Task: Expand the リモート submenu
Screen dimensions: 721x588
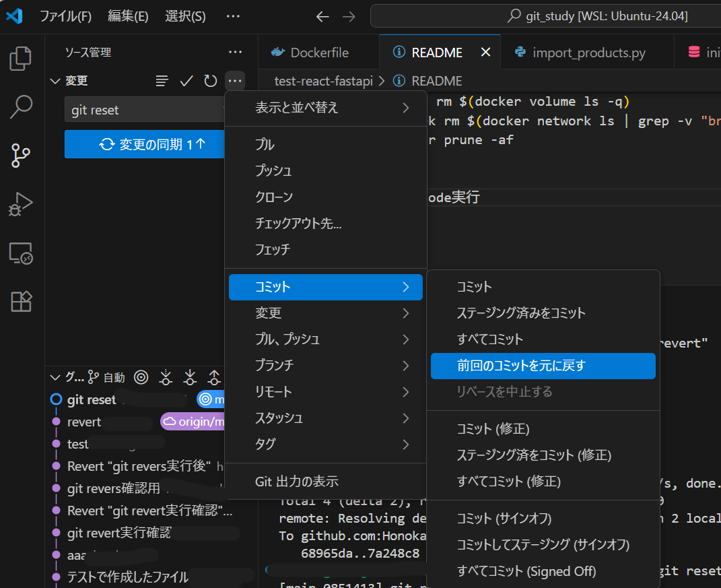Action: coord(326,392)
